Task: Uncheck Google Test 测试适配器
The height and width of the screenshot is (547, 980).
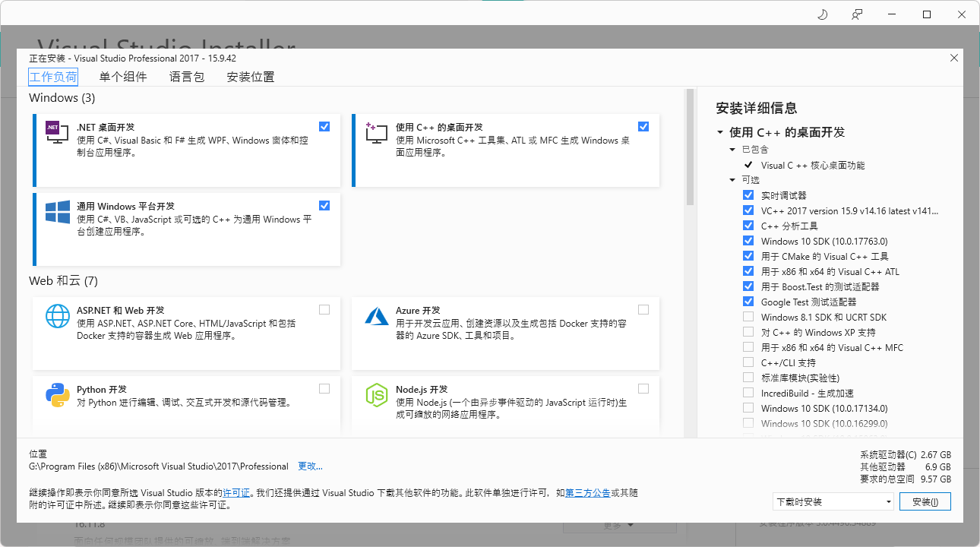Action: click(x=748, y=302)
